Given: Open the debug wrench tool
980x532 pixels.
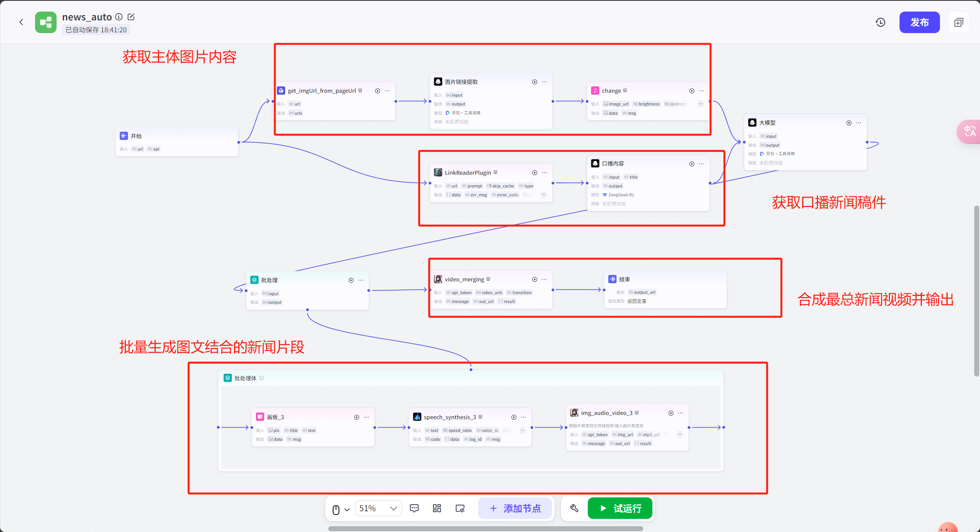Looking at the screenshot, I should [574, 508].
